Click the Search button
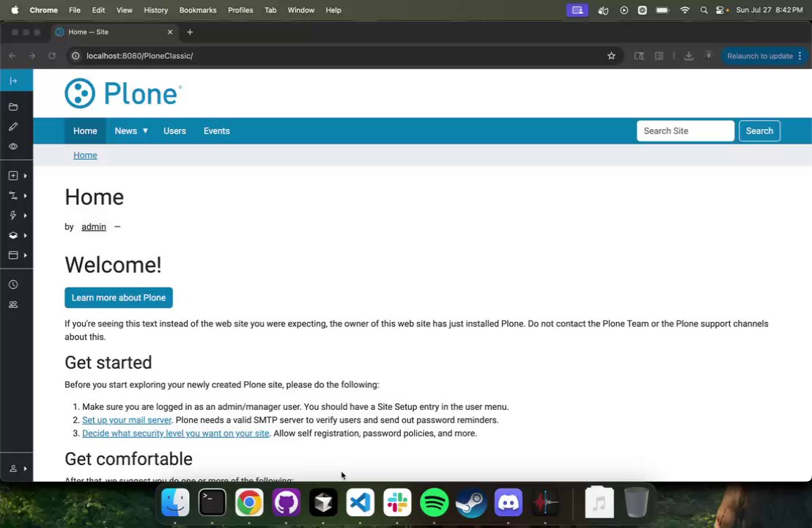This screenshot has width=812, height=528. (x=759, y=131)
